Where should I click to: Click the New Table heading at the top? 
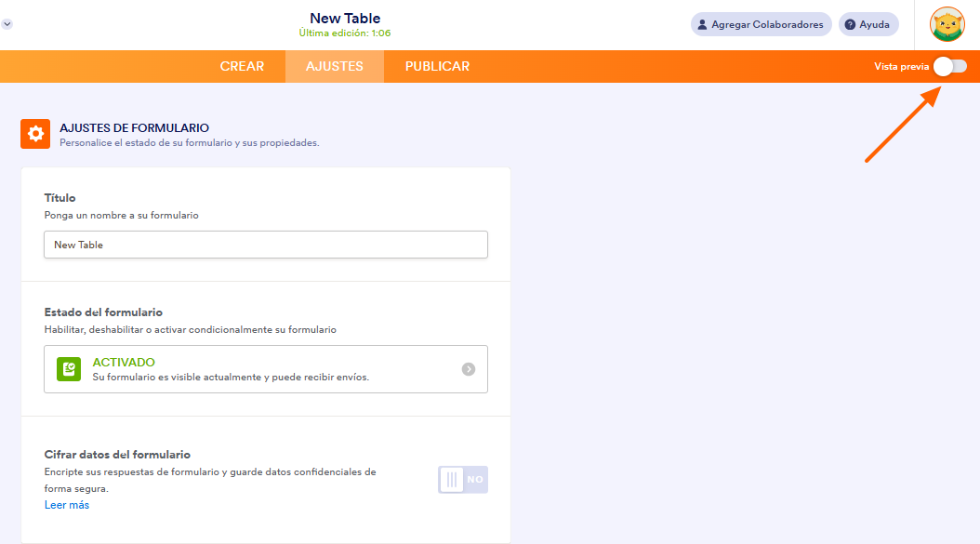click(x=345, y=18)
